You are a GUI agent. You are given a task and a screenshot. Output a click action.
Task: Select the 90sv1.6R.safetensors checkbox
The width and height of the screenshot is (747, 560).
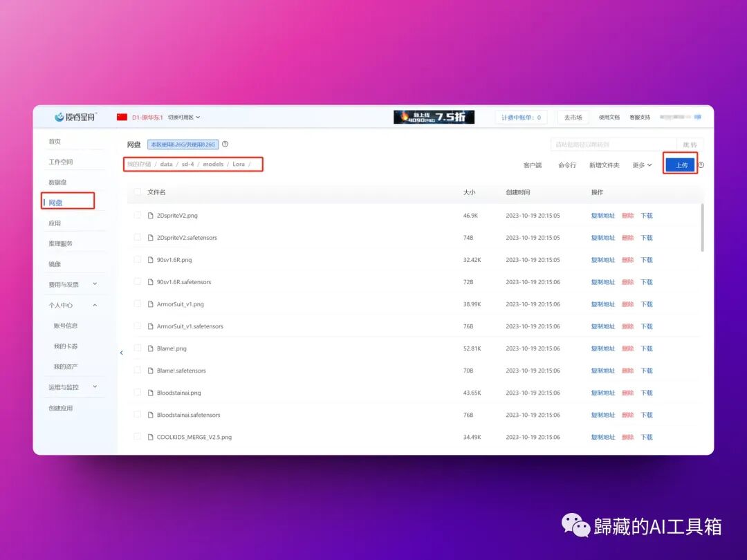138,282
